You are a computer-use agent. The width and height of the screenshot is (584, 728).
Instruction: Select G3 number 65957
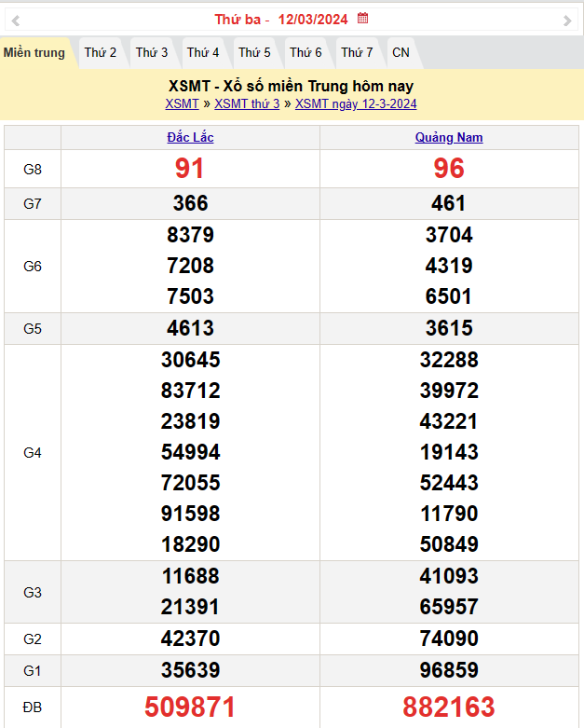[x=449, y=607]
